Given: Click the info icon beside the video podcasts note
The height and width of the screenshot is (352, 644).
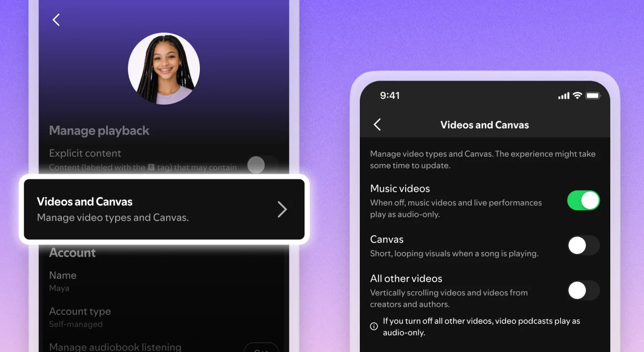Looking at the screenshot, I should point(374,326).
